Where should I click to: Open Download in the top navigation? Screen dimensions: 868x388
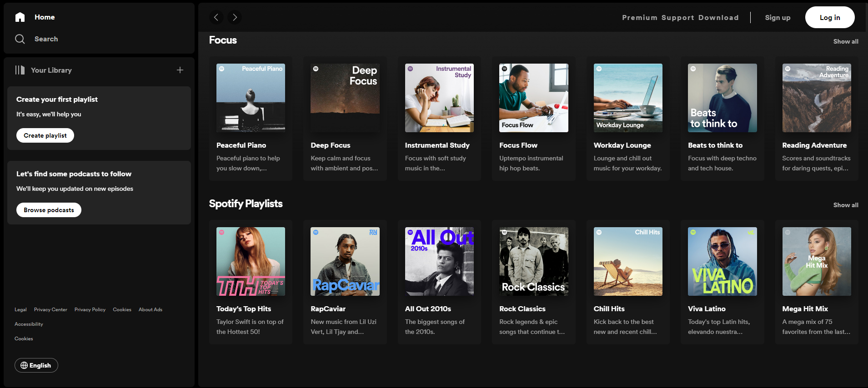718,18
